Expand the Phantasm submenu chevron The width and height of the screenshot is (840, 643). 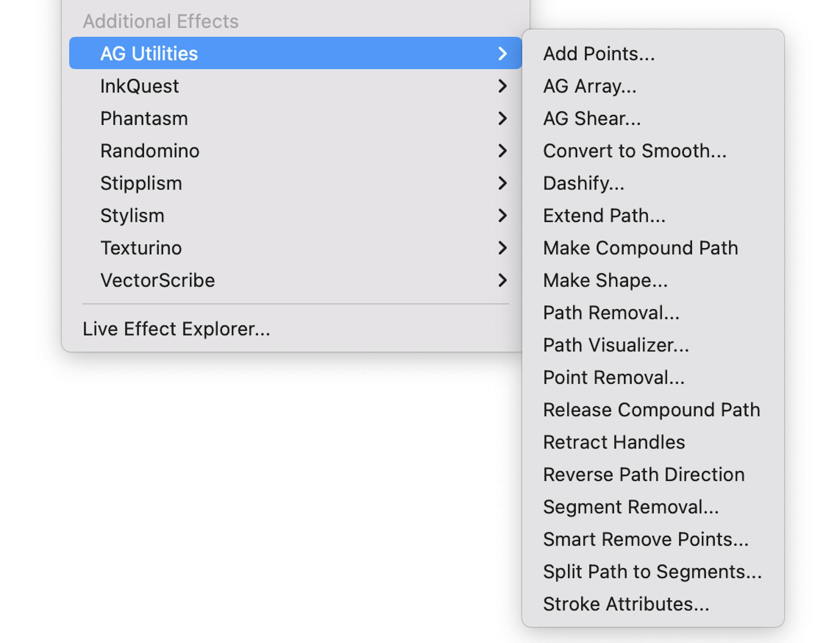[x=502, y=119]
